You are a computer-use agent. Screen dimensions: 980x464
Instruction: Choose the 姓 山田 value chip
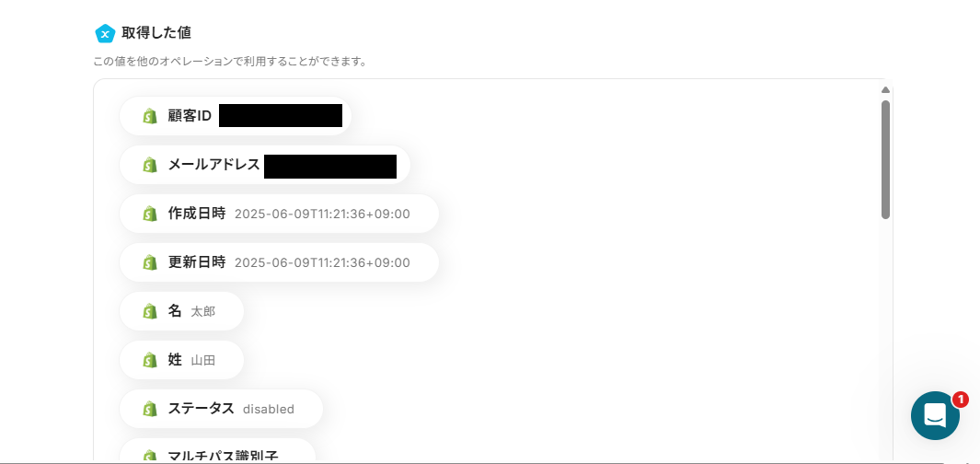(x=181, y=360)
